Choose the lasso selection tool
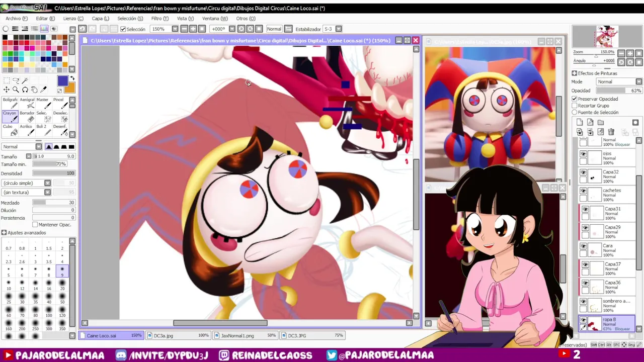 pyautogui.click(x=16, y=80)
